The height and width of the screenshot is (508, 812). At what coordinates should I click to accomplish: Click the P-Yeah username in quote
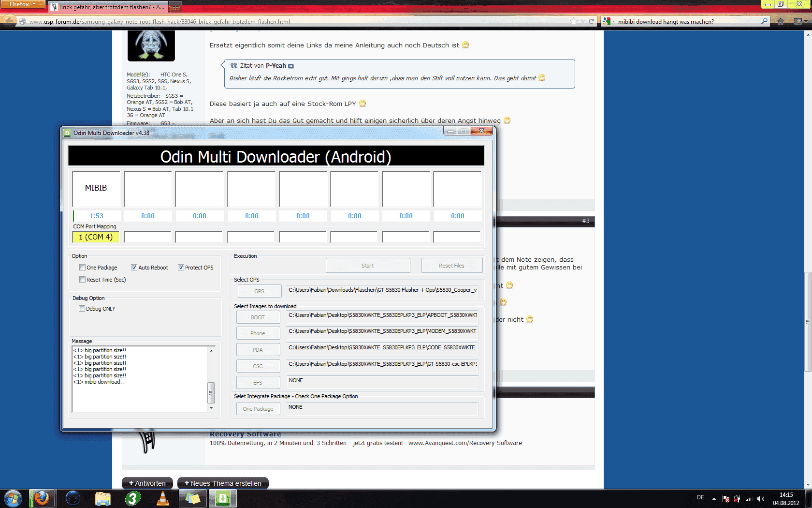click(x=276, y=66)
